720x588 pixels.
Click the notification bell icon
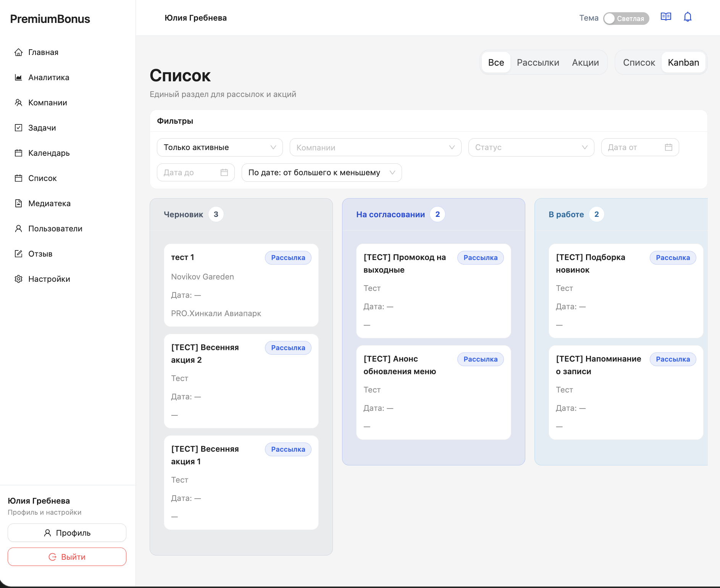688,17
